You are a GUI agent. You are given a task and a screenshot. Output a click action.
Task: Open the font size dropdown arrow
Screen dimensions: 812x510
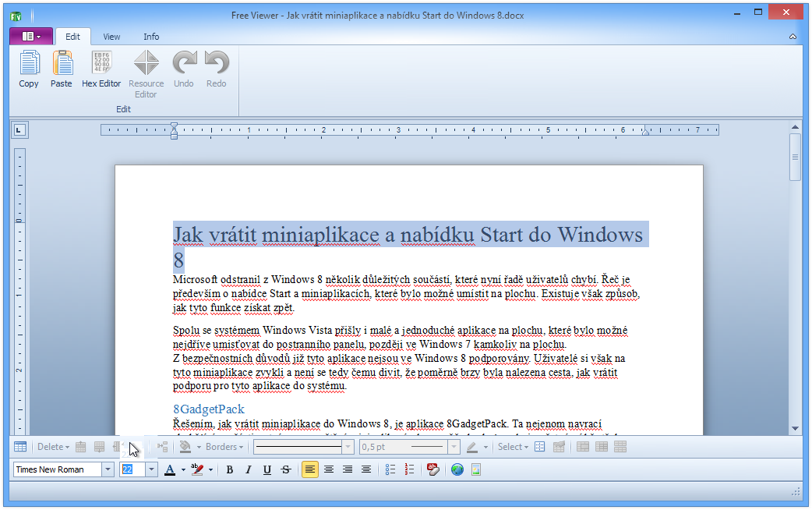[x=151, y=469]
